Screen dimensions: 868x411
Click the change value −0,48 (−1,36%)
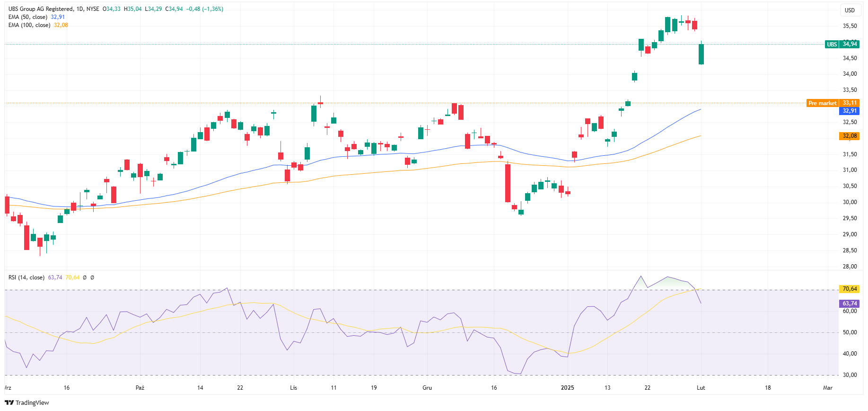click(204, 9)
